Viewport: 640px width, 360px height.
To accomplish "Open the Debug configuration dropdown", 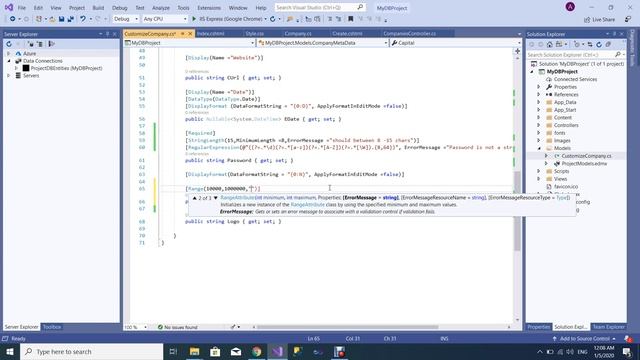I will coord(126,19).
